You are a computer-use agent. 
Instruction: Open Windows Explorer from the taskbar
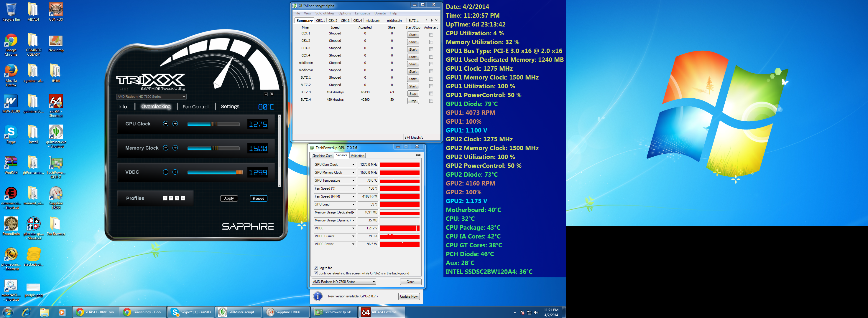pyautogui.click(x=44, y=312)
